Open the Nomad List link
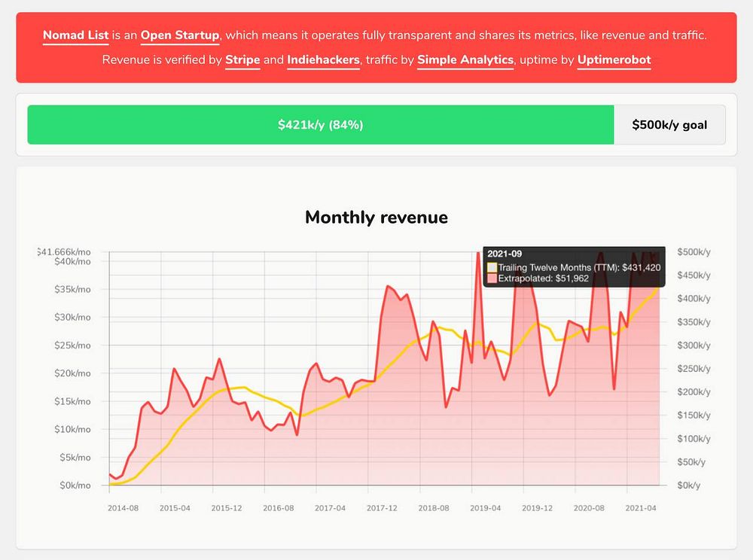753x560 pixels. [x=75, y=35]
